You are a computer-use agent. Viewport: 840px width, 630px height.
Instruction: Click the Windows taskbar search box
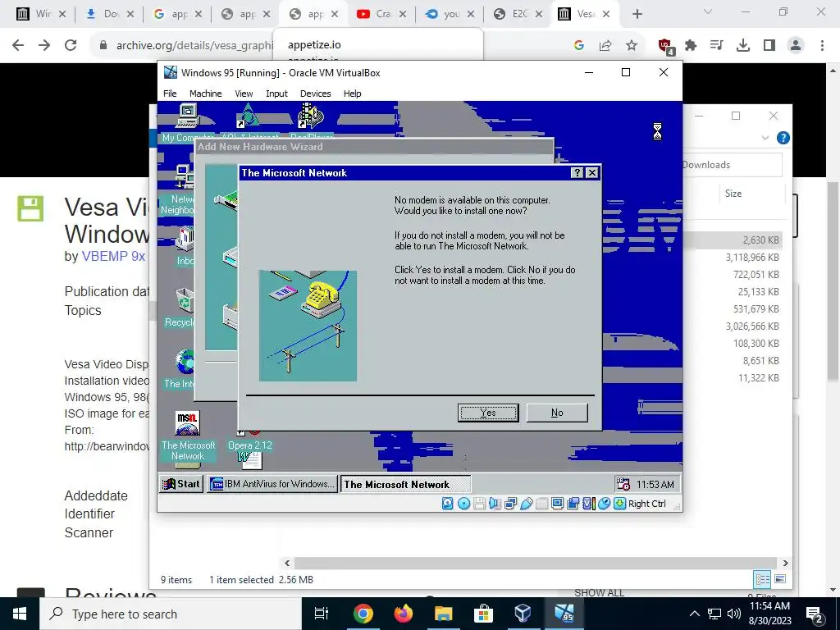pyautogui.click(x=171, y=614)
